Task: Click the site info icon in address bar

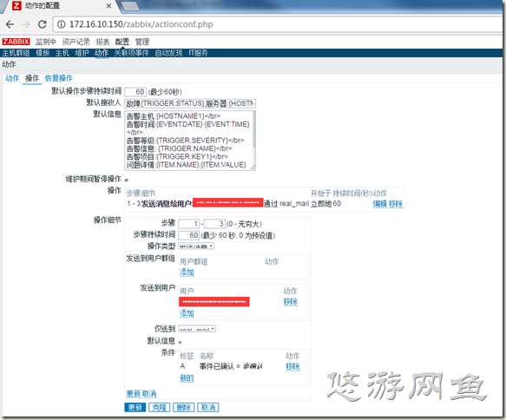Action: (x=62, y=24)
